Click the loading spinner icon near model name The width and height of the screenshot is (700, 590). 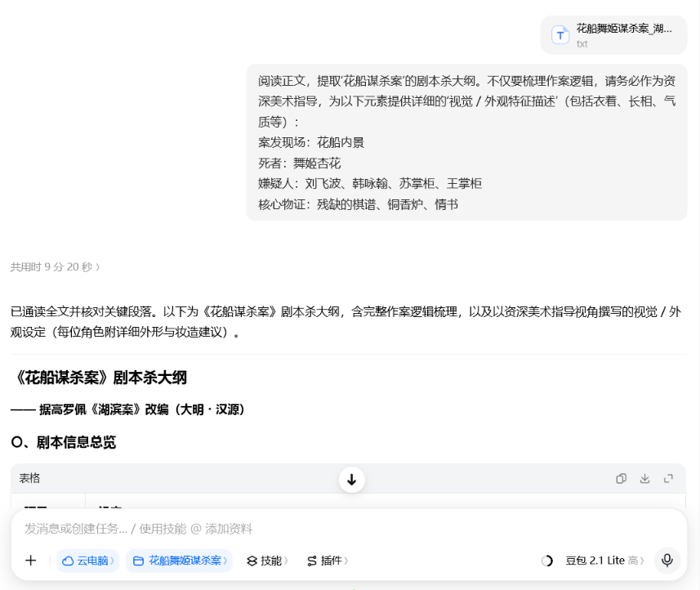547,561
